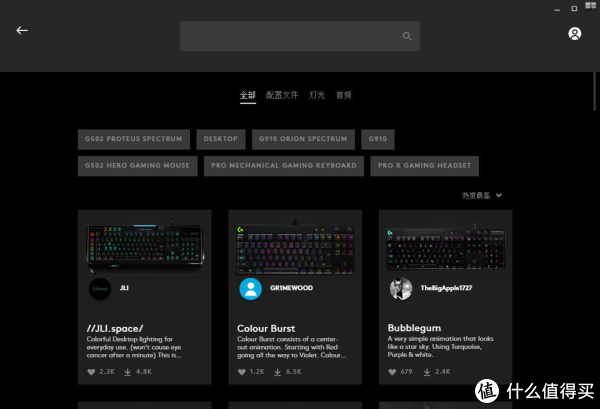Viewport: 600px width, 409px height.
Task: Select the 音频 tab
Action: [344, 95]
